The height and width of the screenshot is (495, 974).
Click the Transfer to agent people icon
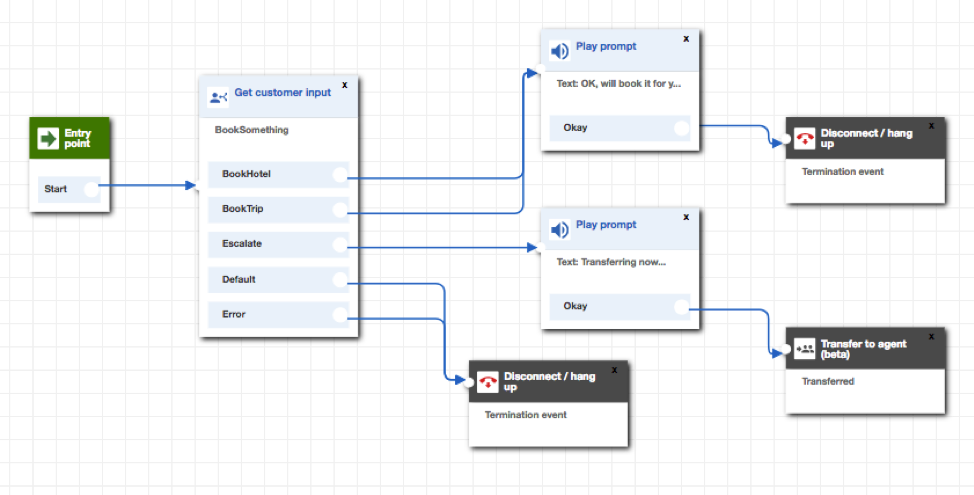point(804,349)
